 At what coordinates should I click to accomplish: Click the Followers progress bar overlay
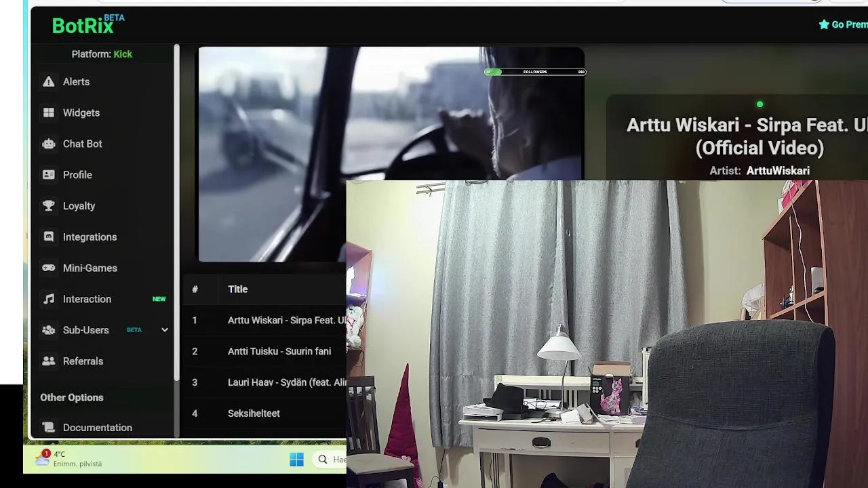(x=535, y=72)
